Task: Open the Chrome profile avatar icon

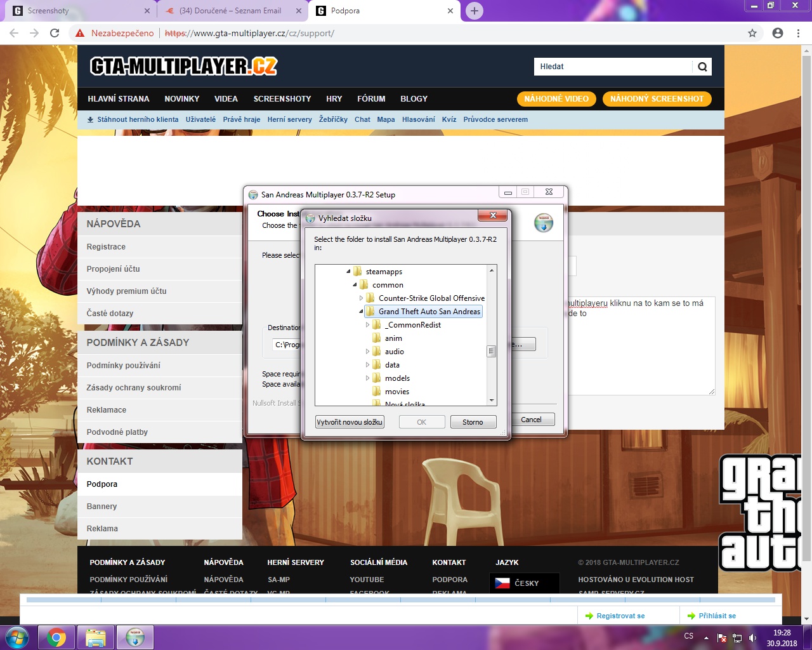Action: pos(778,33)
